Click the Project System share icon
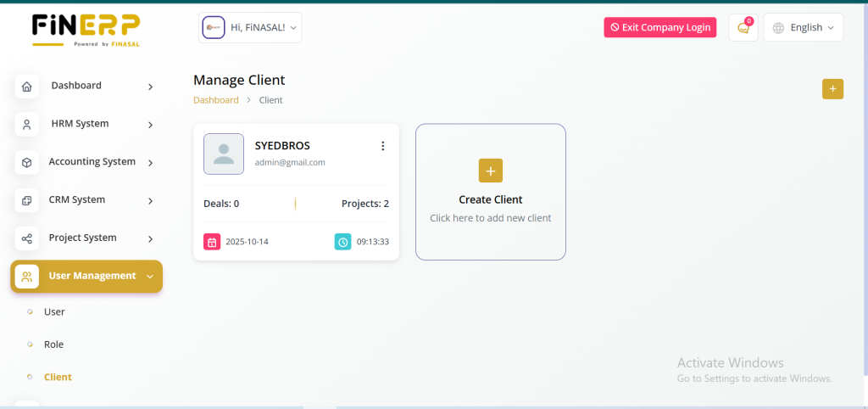The height and width of the screenshot is (409, 868). [27, 239]
